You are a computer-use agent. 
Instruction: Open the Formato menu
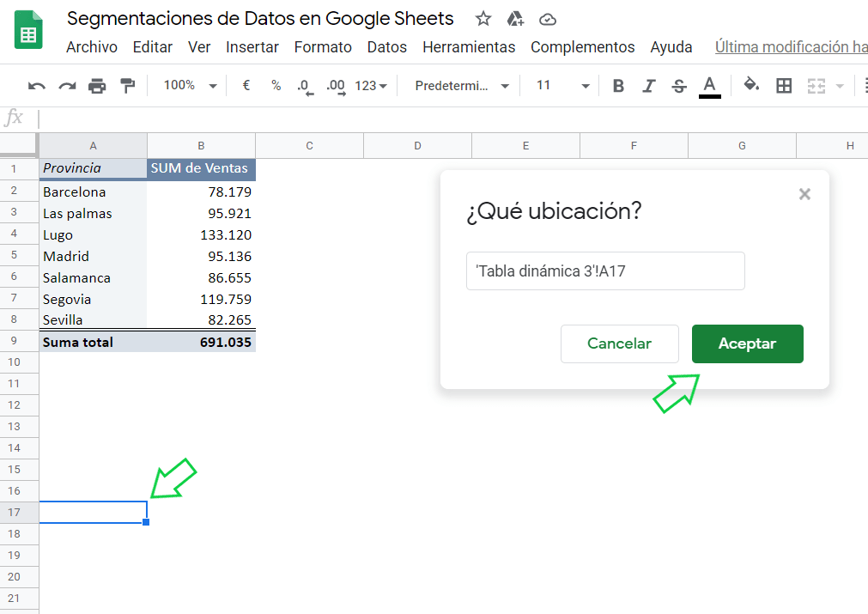click(323, 47)
